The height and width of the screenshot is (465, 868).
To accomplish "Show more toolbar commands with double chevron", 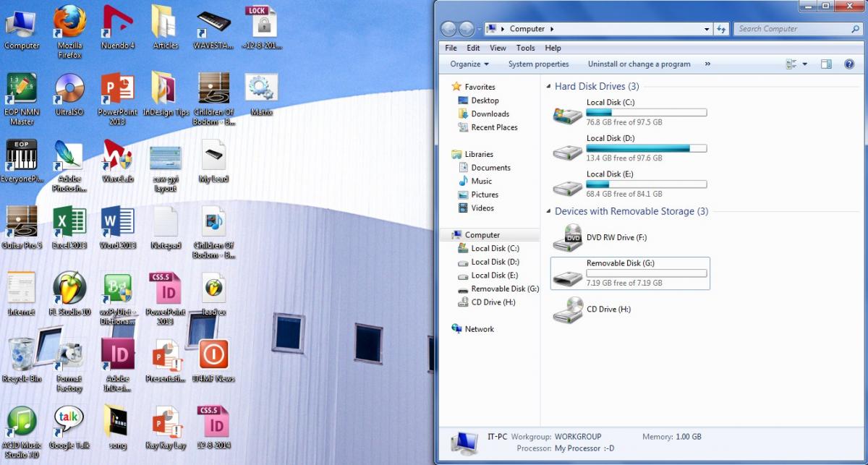I will (x=707, y=64).
